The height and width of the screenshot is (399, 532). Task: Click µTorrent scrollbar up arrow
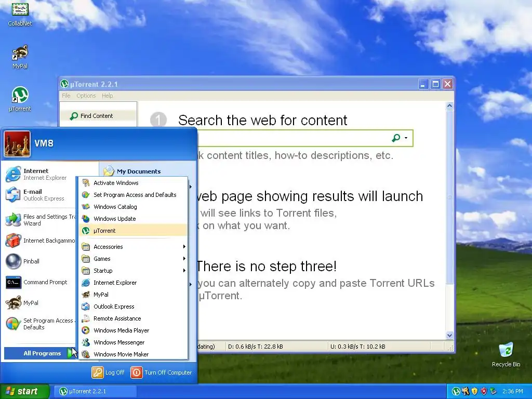449,106
